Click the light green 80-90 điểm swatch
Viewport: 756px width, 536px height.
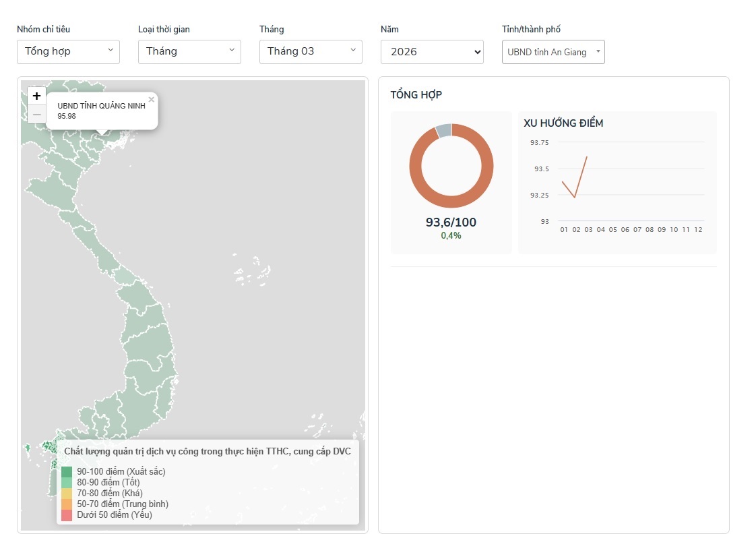(67, 483)
